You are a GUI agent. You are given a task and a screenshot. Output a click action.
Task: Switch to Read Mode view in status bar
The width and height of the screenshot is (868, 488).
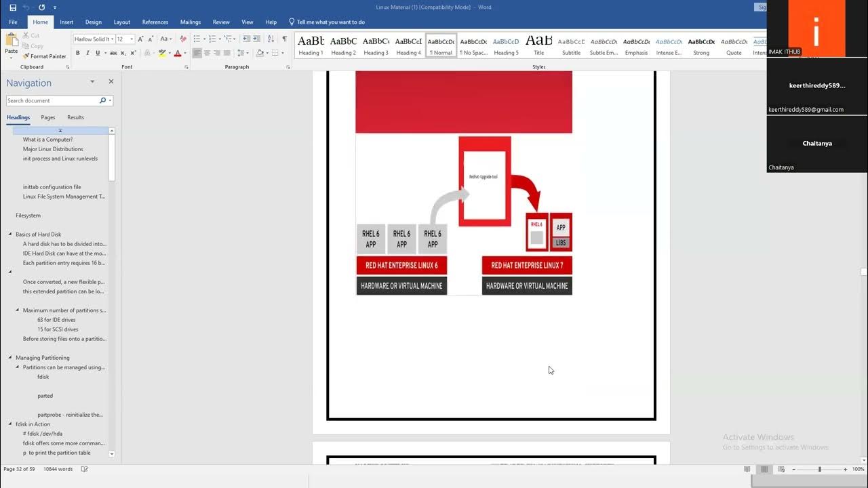pos(747,469)
